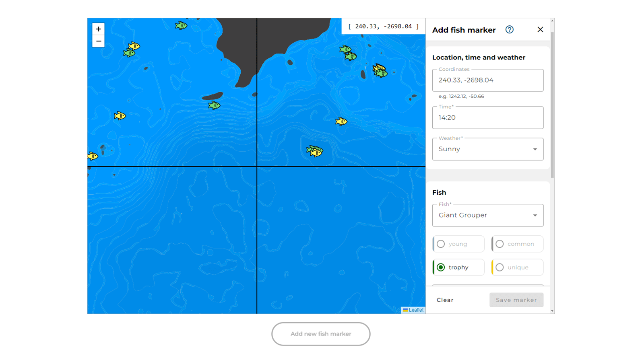Select the young fish radio option

click(x=441, y=244)
